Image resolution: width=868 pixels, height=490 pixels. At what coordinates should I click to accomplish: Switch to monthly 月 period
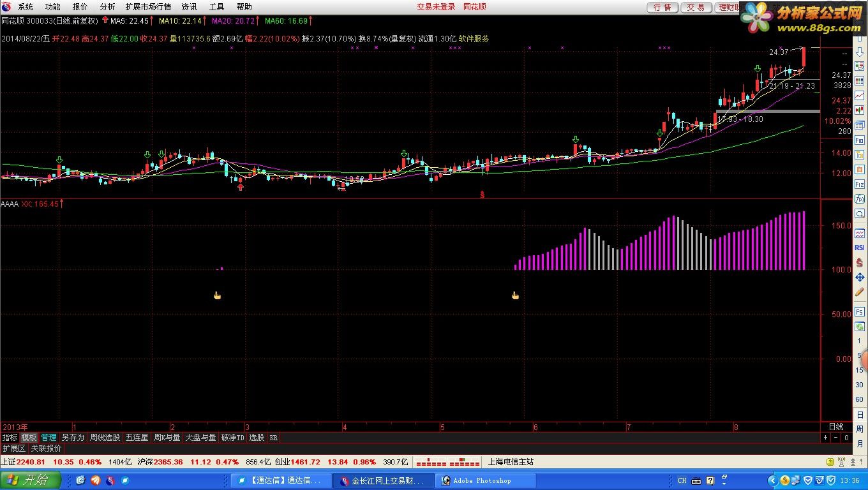[x=860, y=444]
